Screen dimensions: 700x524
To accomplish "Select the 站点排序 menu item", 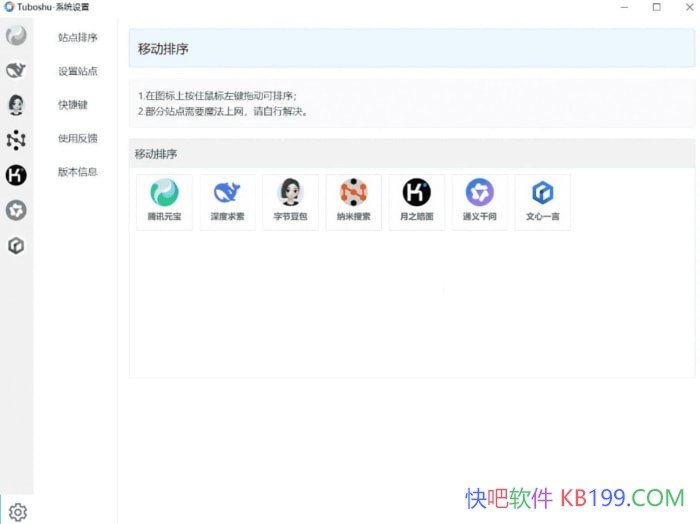I will tap(77, 38).
